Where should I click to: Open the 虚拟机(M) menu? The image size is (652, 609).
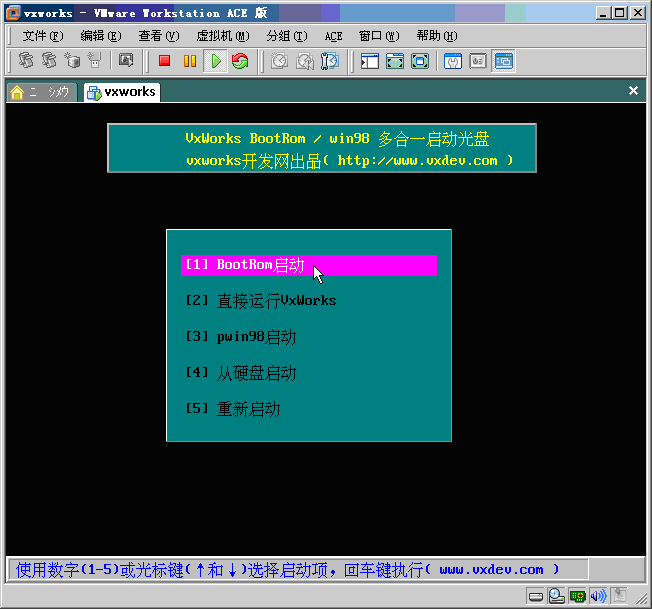pyautogui.click(x=222, y=35)
